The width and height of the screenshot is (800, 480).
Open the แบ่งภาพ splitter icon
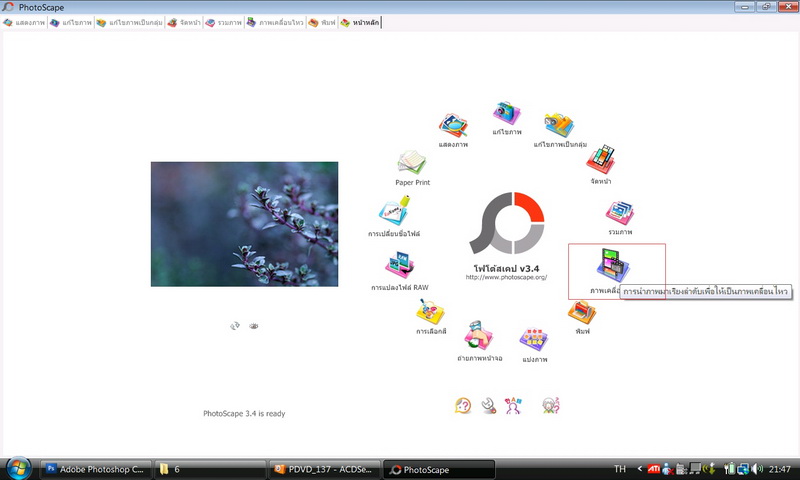point(534,339)
